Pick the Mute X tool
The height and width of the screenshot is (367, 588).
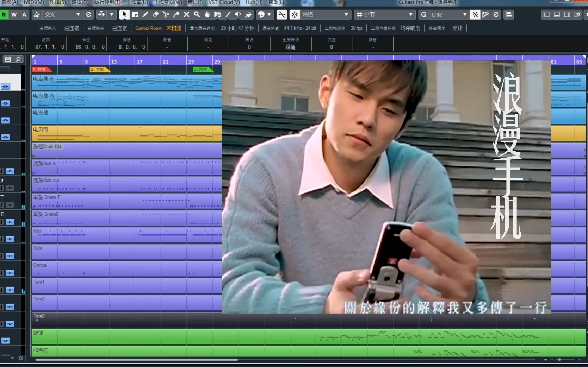[186, 14]
